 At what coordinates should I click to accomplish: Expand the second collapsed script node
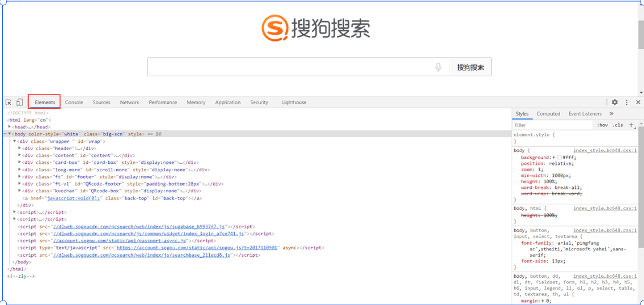coord(14,219)
